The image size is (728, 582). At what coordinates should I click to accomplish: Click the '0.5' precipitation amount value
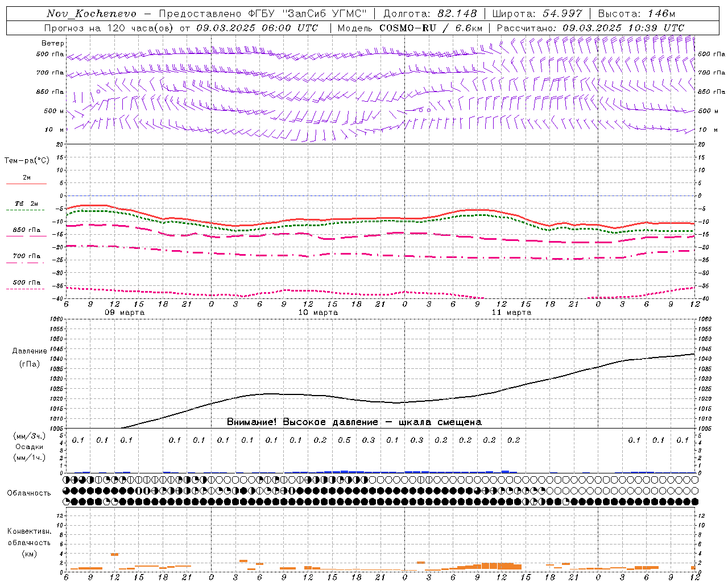(x=344, y=440)
